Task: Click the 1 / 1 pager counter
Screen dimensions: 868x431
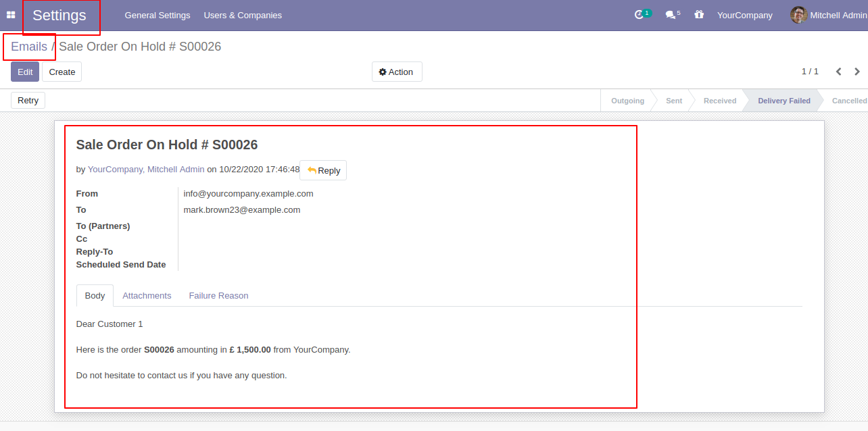Action: 810,72
